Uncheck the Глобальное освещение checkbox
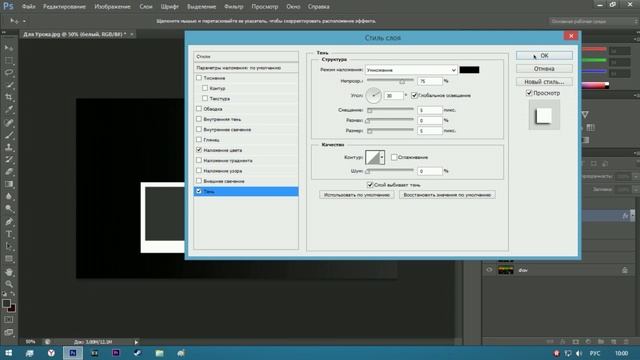 (x=414, y=95)
